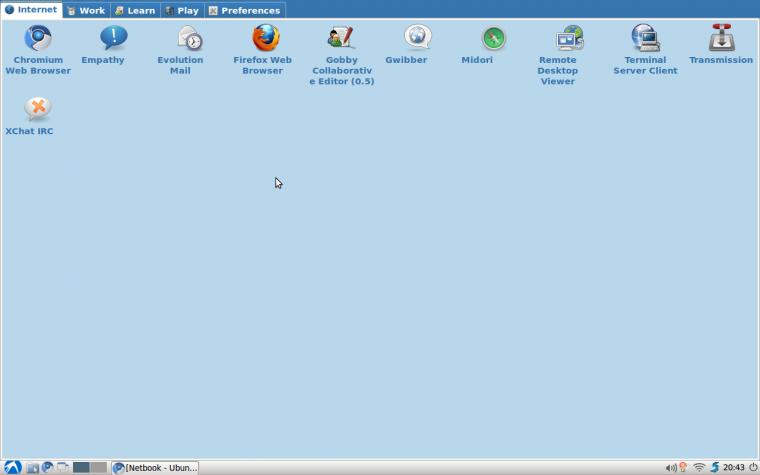
Task: Open the wireless network indicator
Action: 699,467
